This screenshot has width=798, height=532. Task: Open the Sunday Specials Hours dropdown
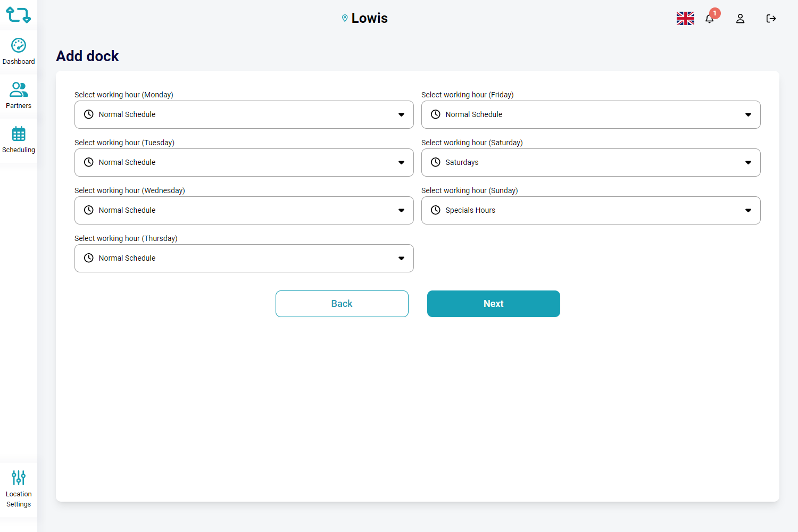point(591,210)
